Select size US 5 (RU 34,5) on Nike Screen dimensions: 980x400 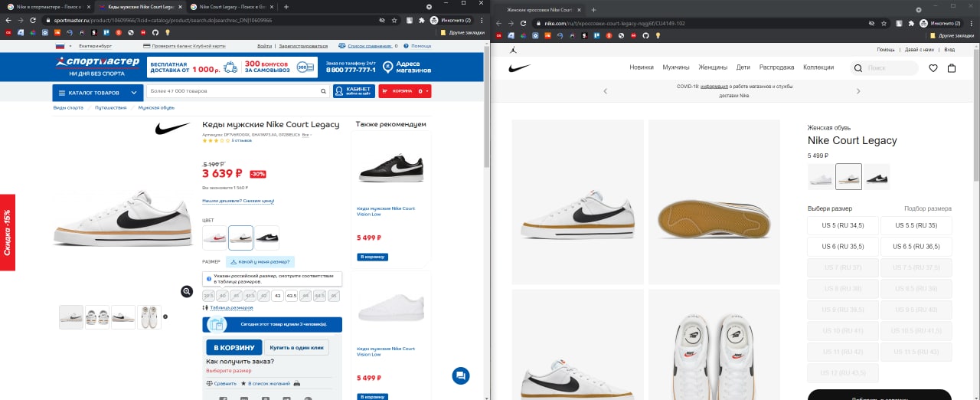tap(843, 225)
